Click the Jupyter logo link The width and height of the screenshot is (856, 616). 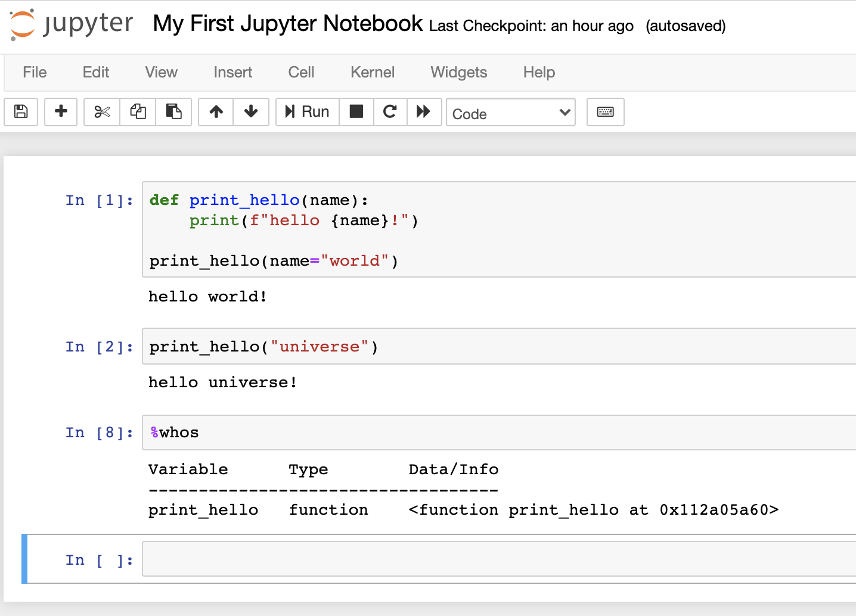pyautogui.click(x=72, y=24)
